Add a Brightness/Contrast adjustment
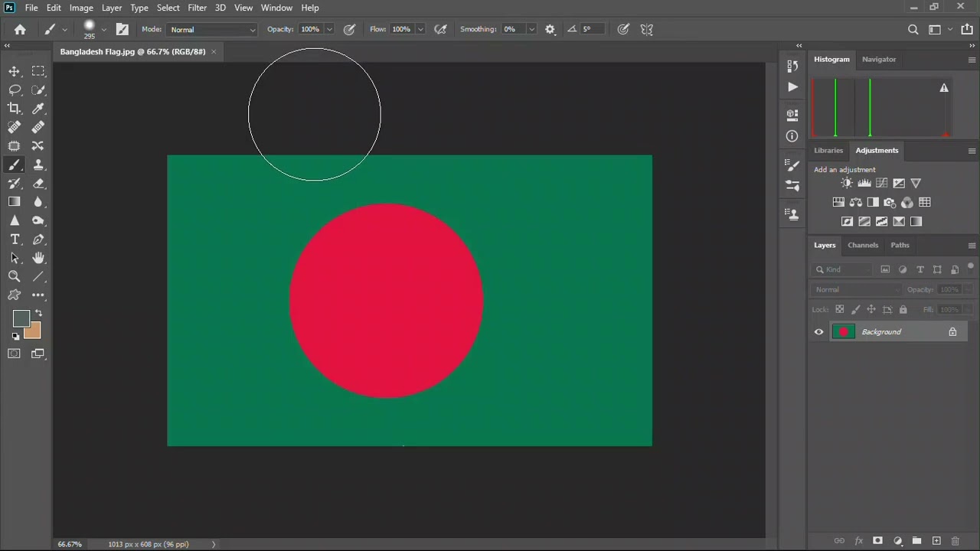 pyautogui.click(x=847, y=183)
